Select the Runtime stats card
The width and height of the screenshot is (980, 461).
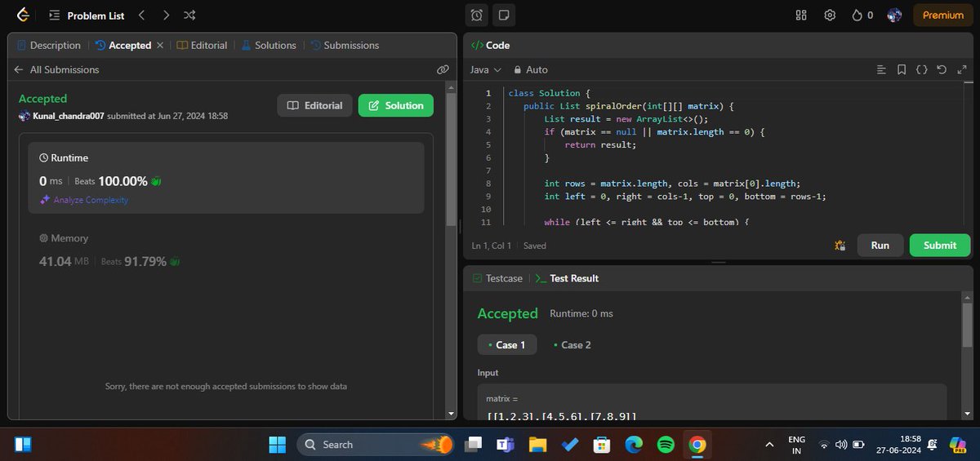tap(226, 178)
